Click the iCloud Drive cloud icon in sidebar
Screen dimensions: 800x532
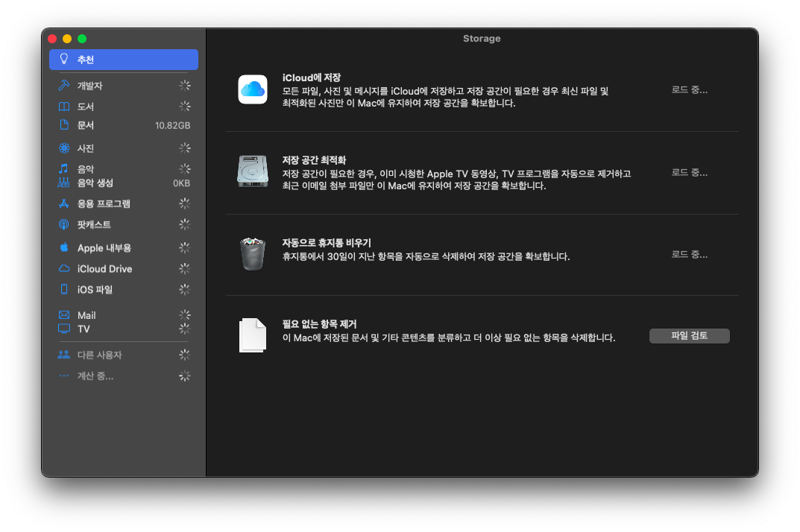tap(64, 268)
